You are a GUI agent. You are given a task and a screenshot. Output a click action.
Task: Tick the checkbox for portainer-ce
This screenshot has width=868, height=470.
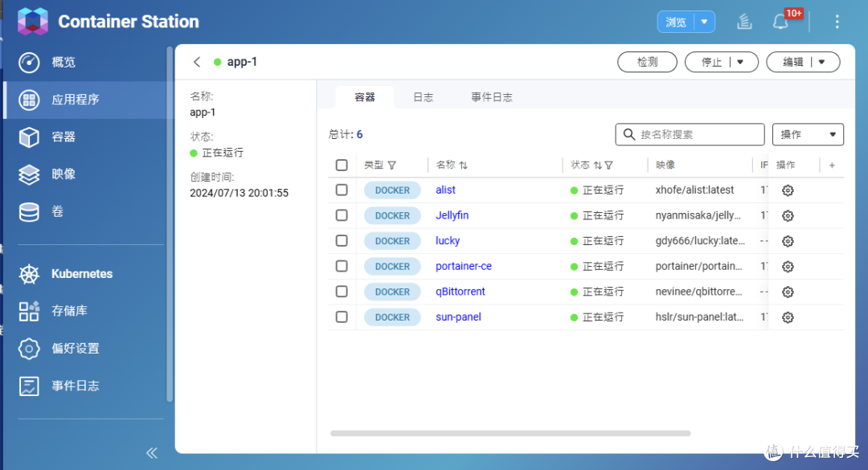pos(342,266)
